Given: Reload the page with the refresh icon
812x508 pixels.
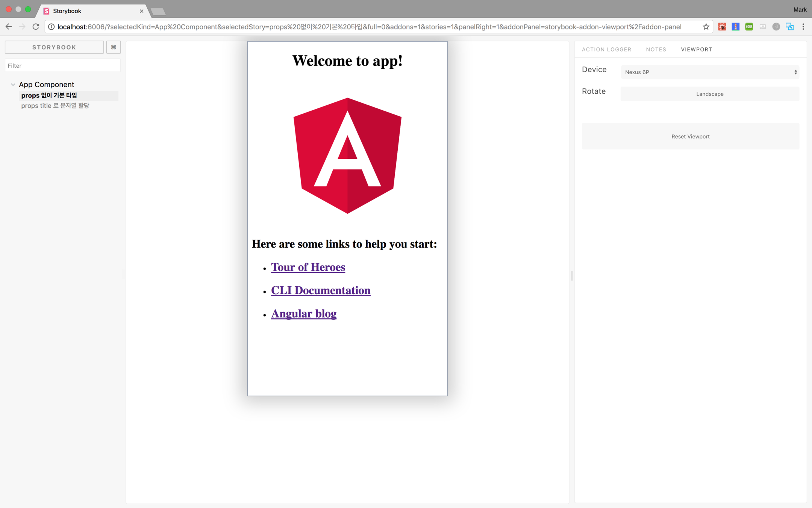Looking at the screenshot, I should (x=36, y=27).
